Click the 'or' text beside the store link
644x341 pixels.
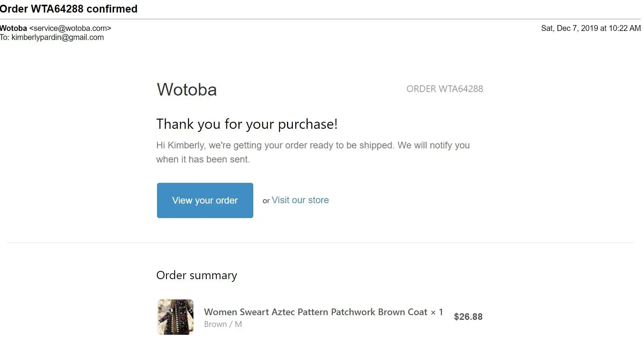tap(266, 201)
